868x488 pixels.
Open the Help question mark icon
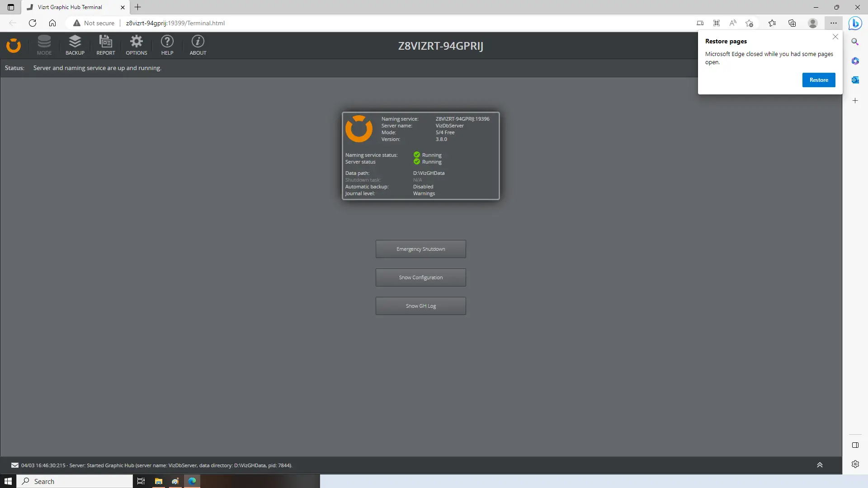coord(167,45)
